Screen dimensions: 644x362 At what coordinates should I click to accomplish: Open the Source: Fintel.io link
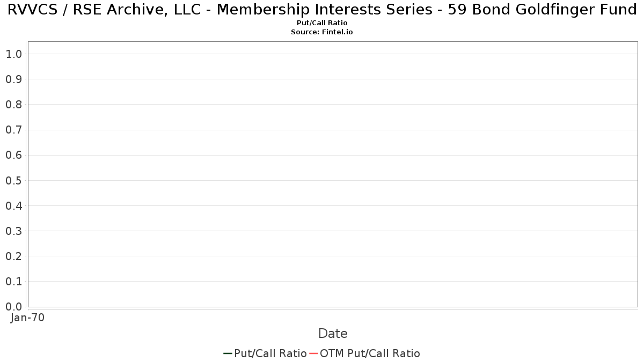point(322,32)
